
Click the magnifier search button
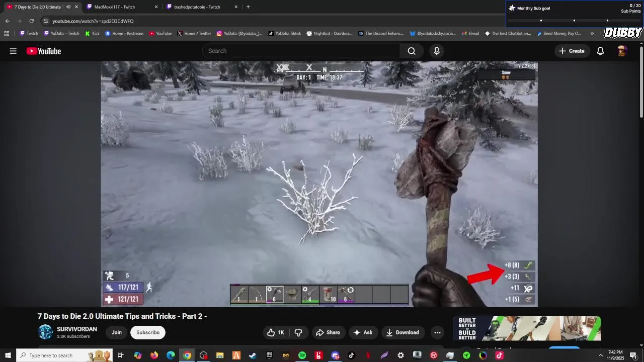point(412,51)
